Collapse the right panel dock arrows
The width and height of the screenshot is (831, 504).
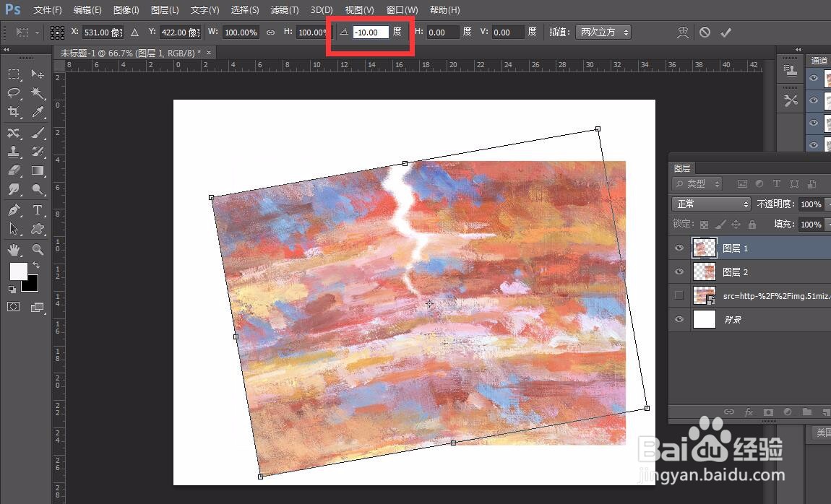[798, 49]
